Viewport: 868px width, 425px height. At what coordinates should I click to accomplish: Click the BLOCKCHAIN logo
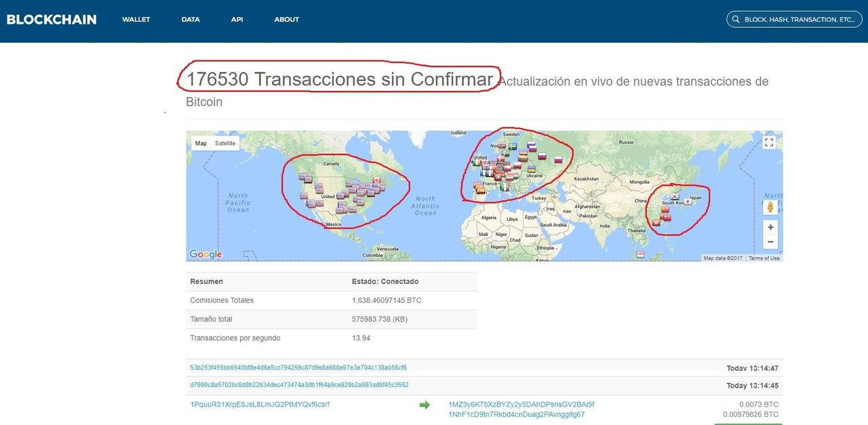click(x=52, y=20)
